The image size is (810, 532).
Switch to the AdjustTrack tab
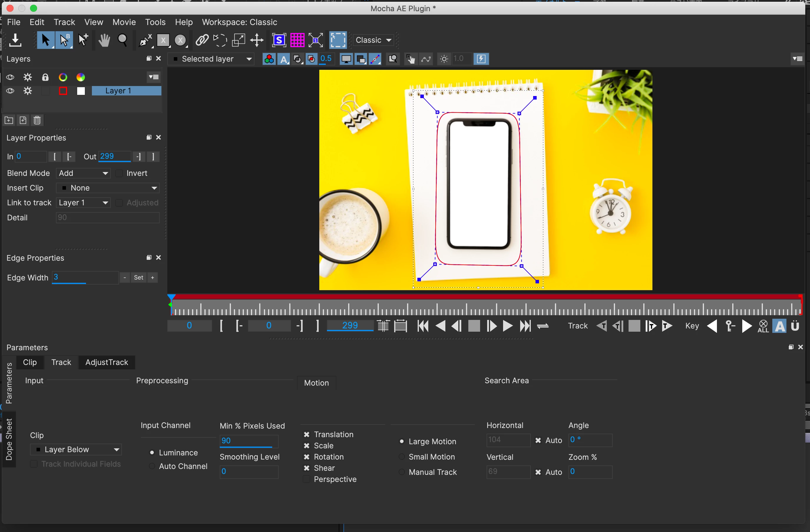107,362
